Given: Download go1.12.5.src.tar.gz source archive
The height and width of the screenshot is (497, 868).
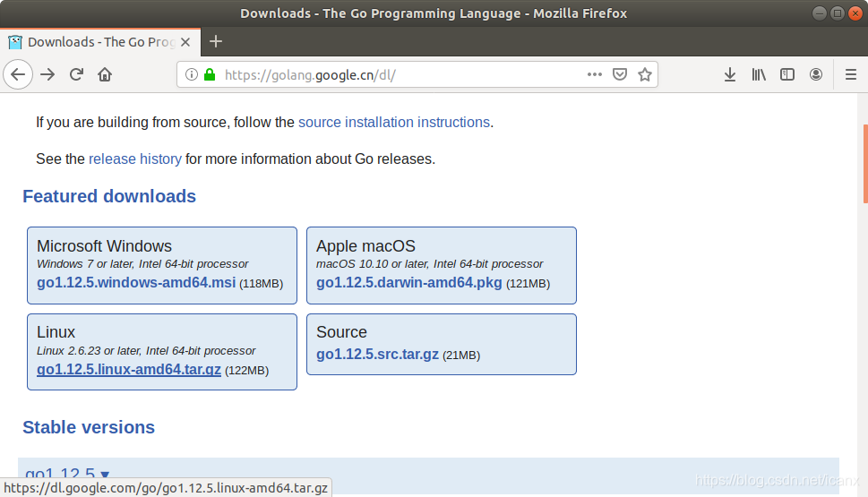Looking at the screenshot, I should [377, 355].
